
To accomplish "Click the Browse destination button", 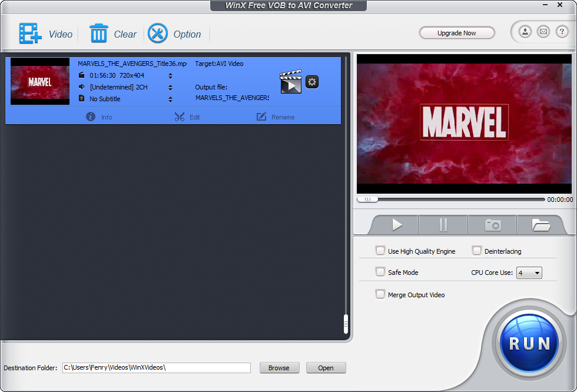I will 279,368.
